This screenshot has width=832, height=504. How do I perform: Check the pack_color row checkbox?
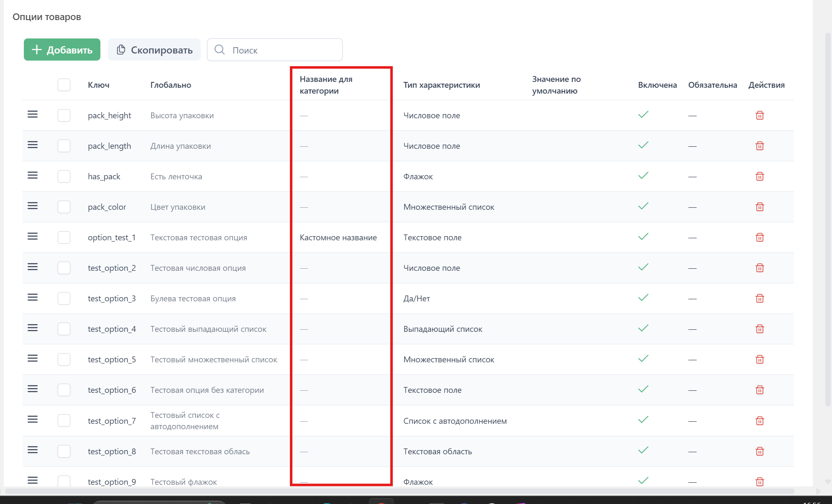(64, 207)
